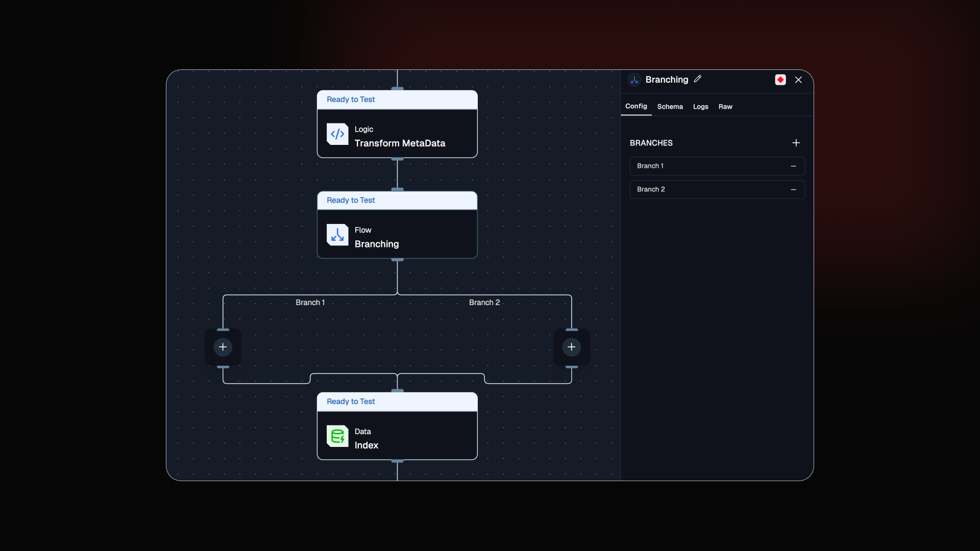Add a step under Branch 2
The height and width of the screenshot is (551, 980).
[572, 347]
